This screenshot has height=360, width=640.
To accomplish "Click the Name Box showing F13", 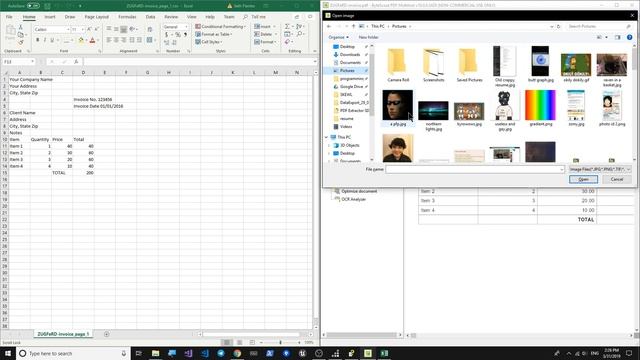I will pos(19,62).
